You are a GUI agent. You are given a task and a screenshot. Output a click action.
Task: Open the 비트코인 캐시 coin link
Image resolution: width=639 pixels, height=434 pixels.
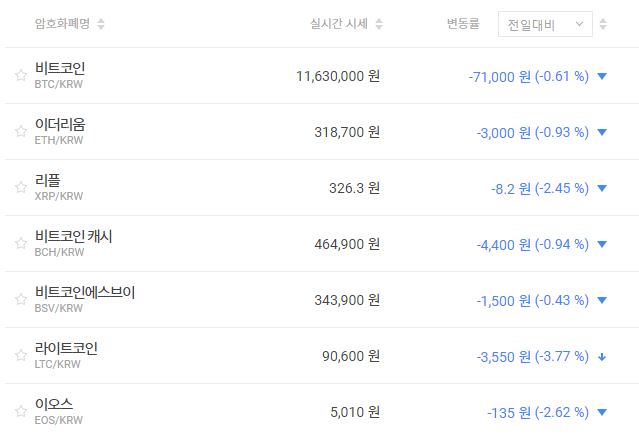pos(73,237)
